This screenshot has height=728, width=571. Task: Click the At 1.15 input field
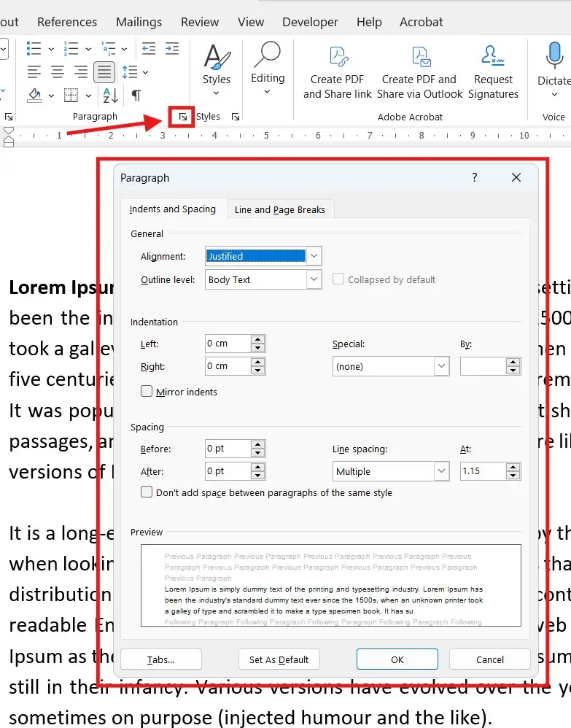click(x=483, y=471)
